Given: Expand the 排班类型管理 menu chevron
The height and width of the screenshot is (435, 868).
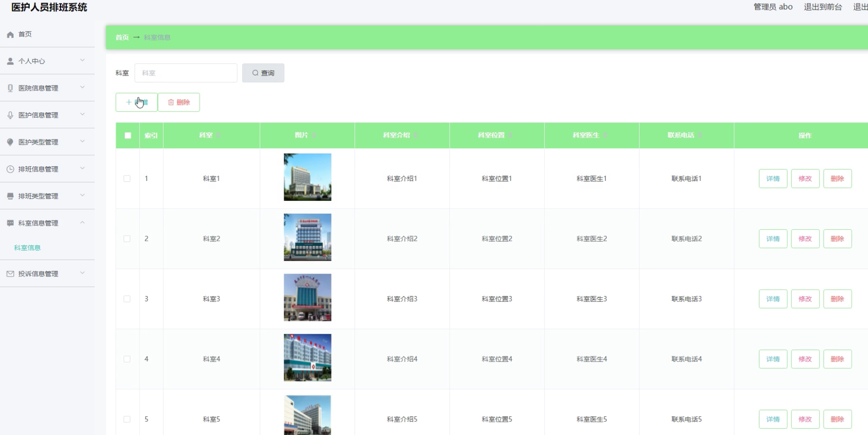Looking at the screenshot, I should [83, 195].
